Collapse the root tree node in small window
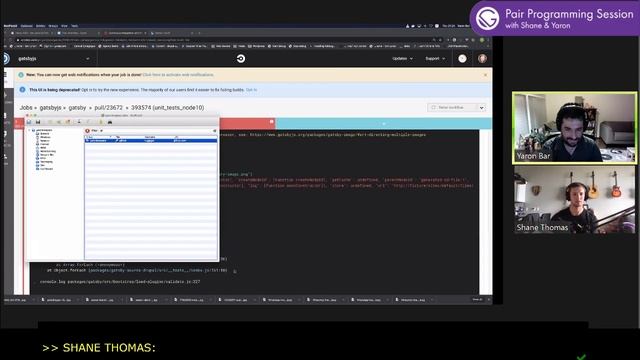 coord(29,130)
